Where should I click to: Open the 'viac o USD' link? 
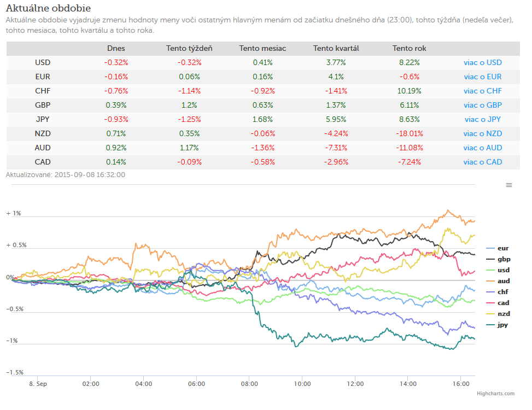(x=482, y=62)
